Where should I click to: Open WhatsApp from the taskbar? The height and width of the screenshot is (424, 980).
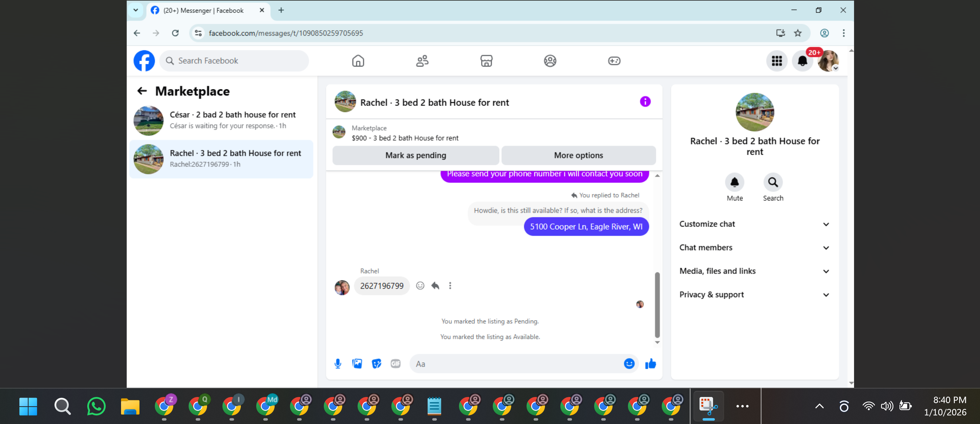(96, 406)
